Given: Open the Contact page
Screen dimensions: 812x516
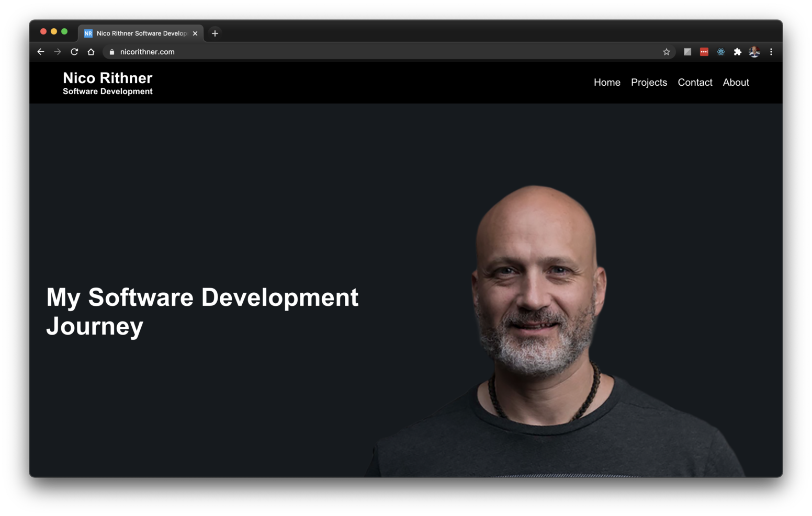Looking at the screenshot, I should 695,82.
